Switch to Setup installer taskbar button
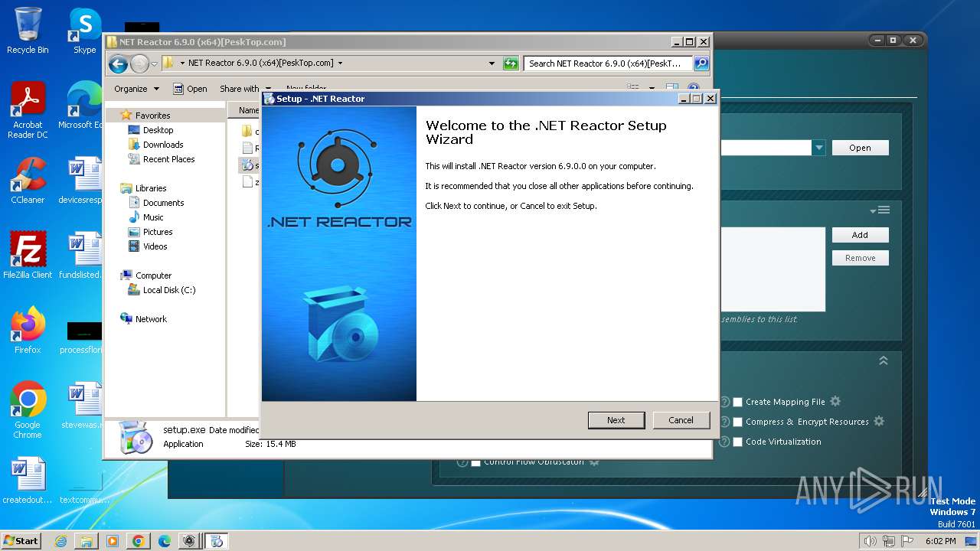The height and width of the screenshot is (551, 980). pyautogui.click(x=217, y=541)
